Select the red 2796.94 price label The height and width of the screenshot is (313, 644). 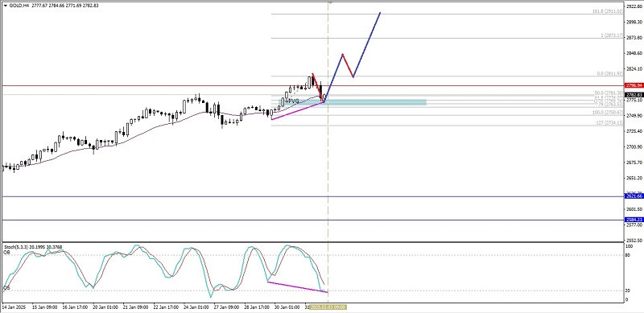[634, 85]
